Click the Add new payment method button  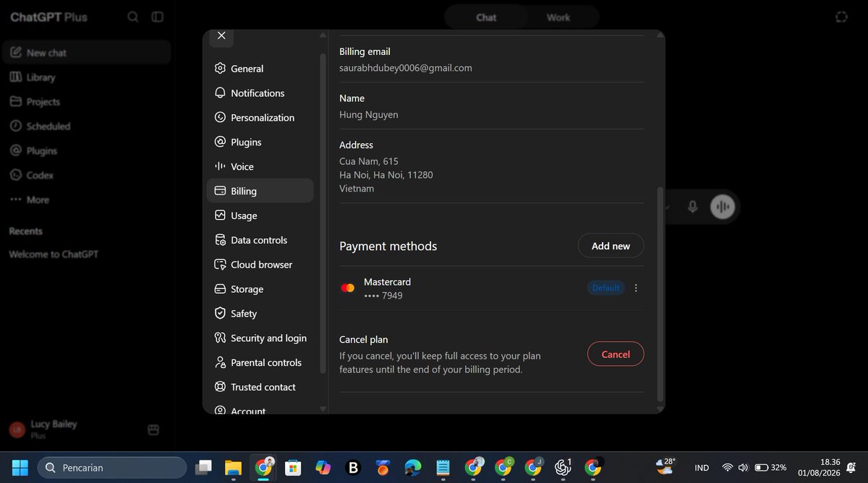[610, 246]
